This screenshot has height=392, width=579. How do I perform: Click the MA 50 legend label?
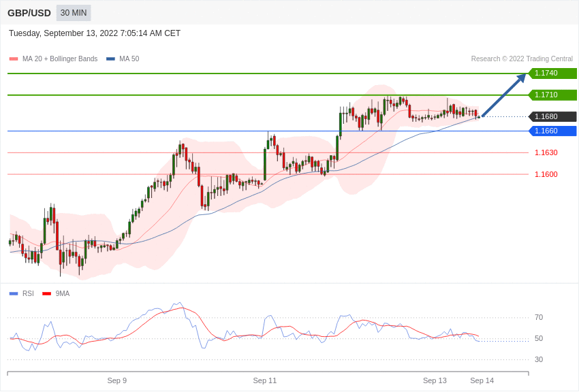click(x=129, y=59)
